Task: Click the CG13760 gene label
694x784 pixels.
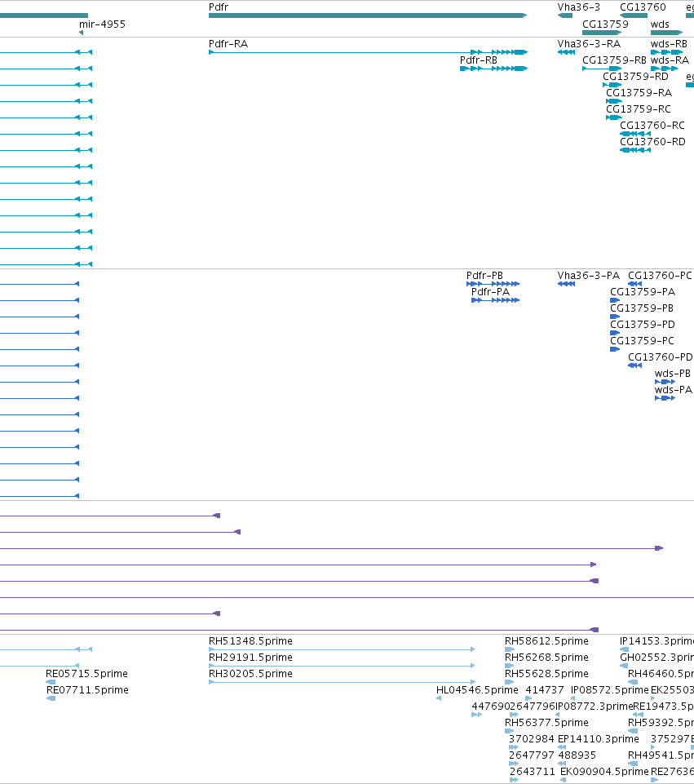Action: click(643, 7)
